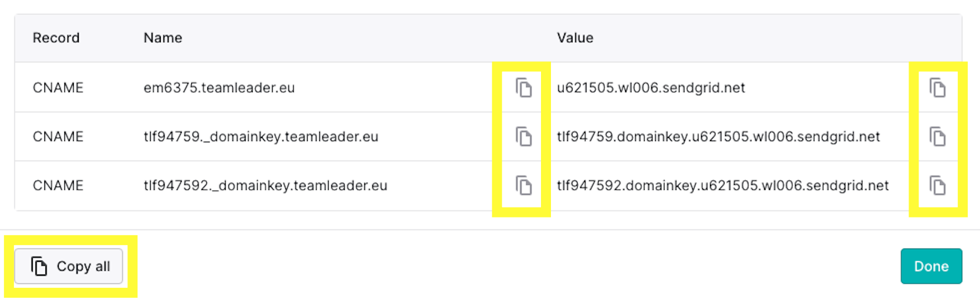
Task: Click the u621505.wl006.sendgrid.net value text
Action: coord(651,87)
